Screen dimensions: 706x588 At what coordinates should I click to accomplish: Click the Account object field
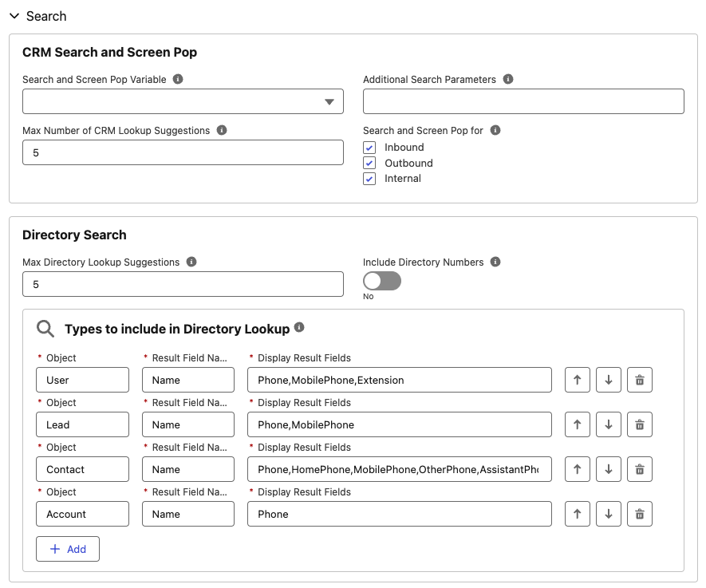click(x=82, y=514)
